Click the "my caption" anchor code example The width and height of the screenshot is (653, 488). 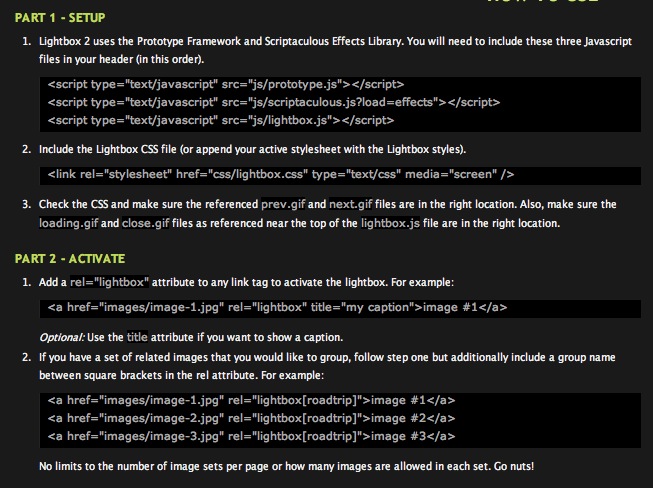[x=277, y=308]
